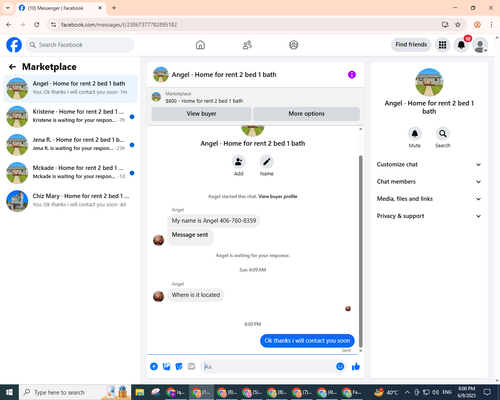Mute the conversation using the bell icon
The width and height of the screenshot is (500, 400).
415,134
